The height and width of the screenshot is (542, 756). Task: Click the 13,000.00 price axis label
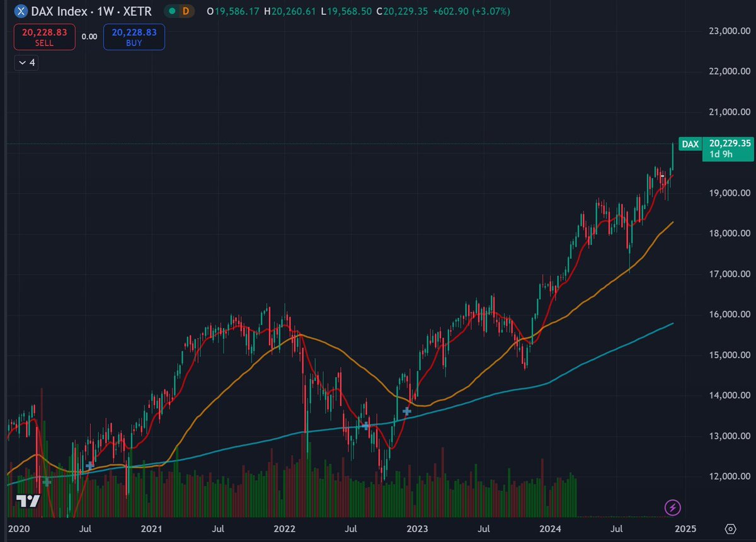(x=730, y=436)
